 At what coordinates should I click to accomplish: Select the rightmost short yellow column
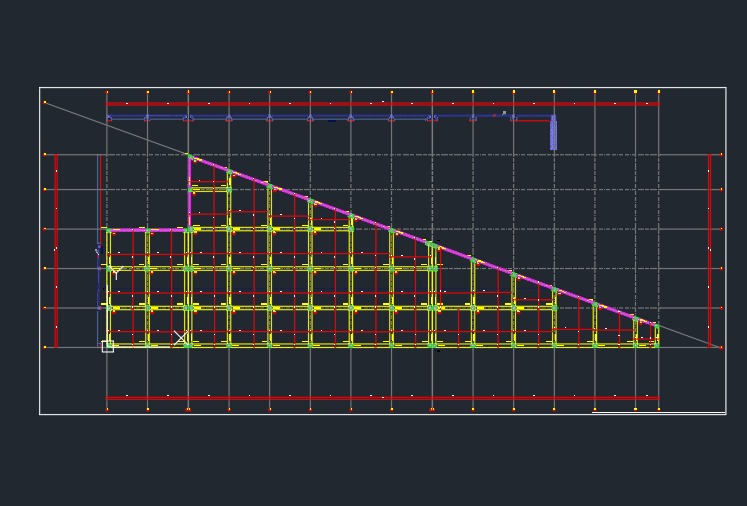657,335
